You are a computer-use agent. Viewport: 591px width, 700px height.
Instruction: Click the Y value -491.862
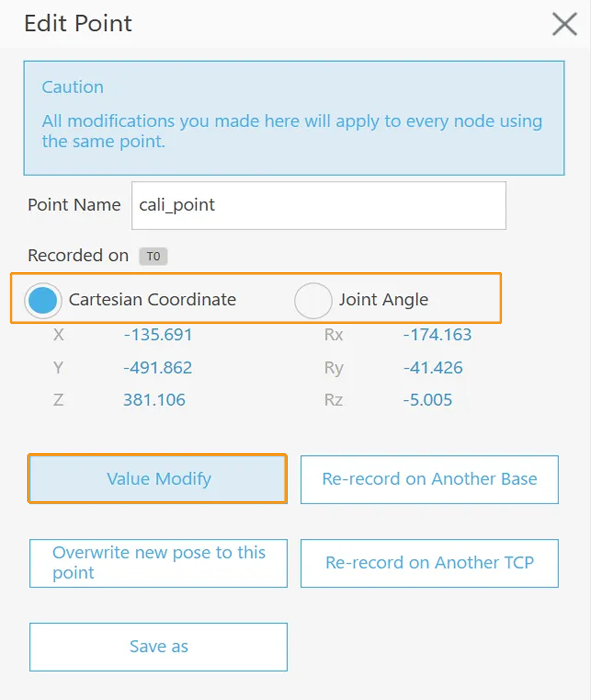(158, 368)
